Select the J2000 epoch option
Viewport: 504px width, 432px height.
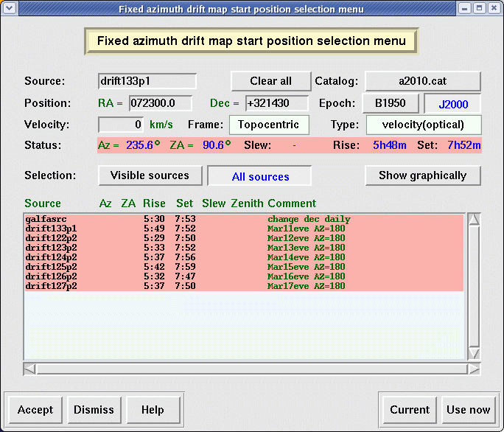453,104
